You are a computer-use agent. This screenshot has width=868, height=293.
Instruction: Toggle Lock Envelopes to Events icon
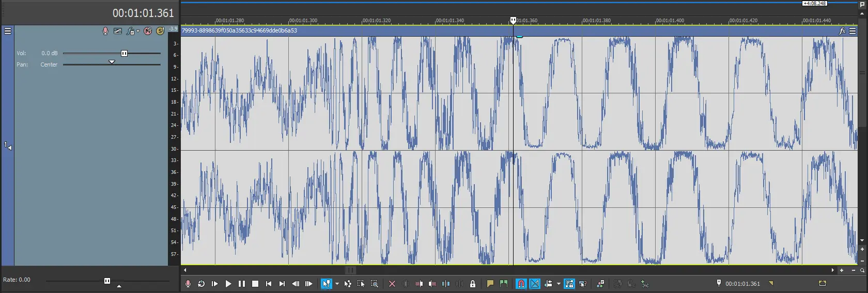tap(569, 284)
